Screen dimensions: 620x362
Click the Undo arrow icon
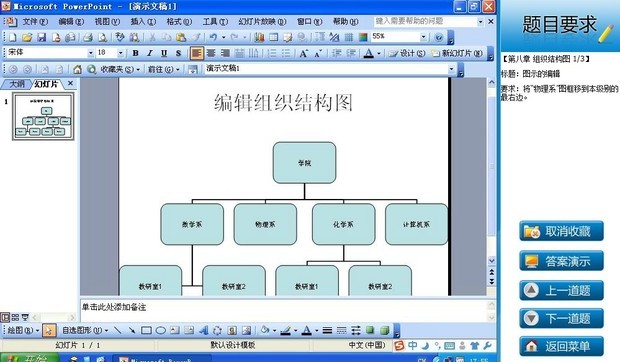(x=213, y=37)
